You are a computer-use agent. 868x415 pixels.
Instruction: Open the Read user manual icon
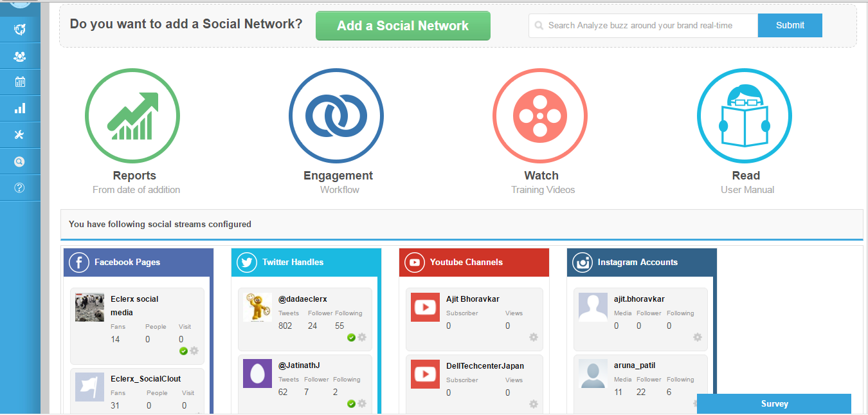744,116
